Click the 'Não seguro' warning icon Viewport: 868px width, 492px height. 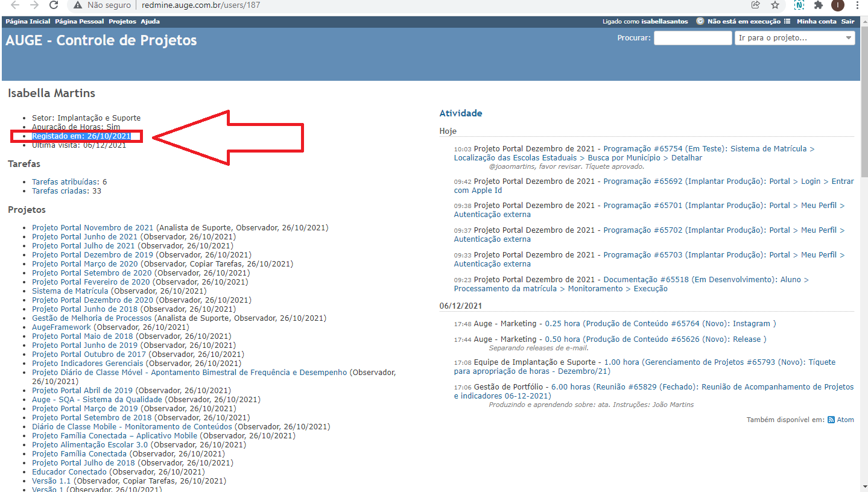tap(77, 5)
